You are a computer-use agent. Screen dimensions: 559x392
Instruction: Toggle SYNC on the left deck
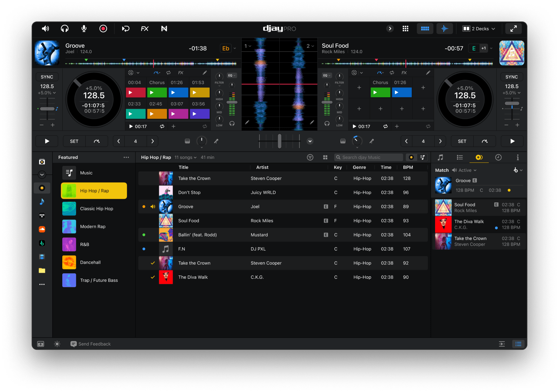click(47, 77)
